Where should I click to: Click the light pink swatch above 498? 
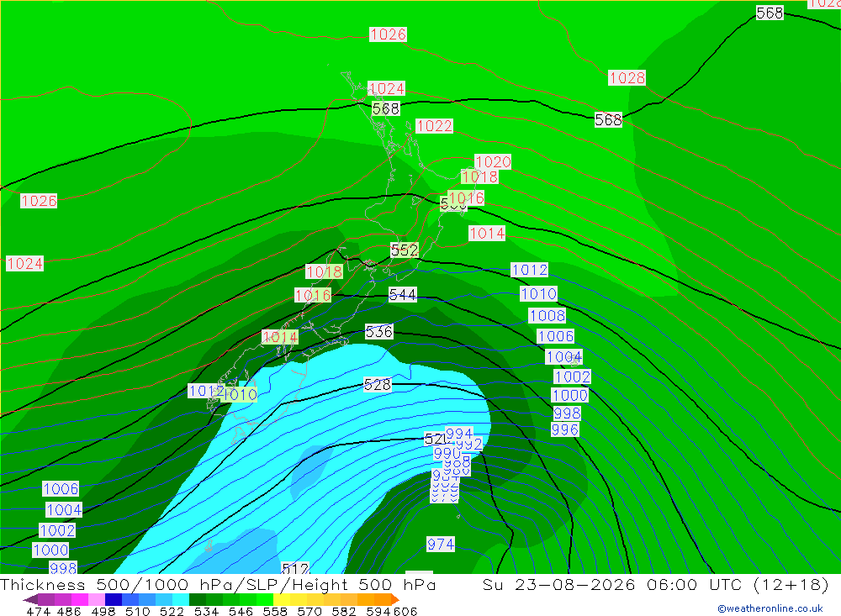tap(96, 599)
